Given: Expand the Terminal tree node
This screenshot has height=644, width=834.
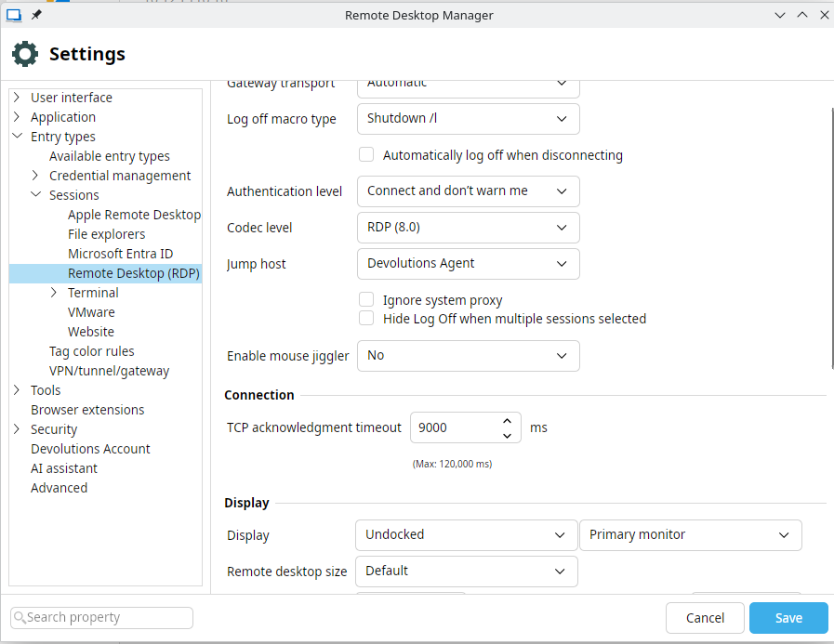Looking at the screenshot, I should point(54,293).
